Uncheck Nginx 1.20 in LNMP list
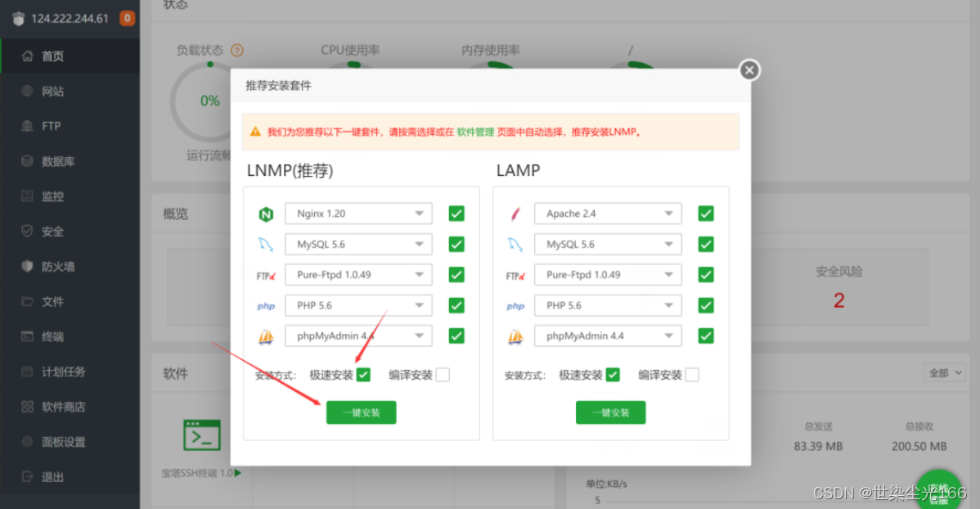 tap(456, 214)
